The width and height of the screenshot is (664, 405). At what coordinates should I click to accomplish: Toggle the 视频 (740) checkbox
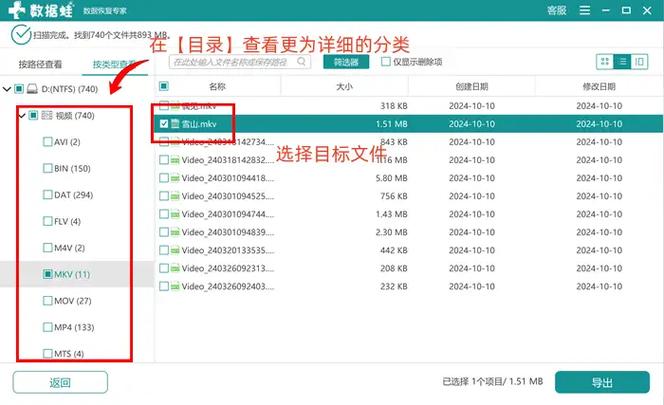[33, 115]
